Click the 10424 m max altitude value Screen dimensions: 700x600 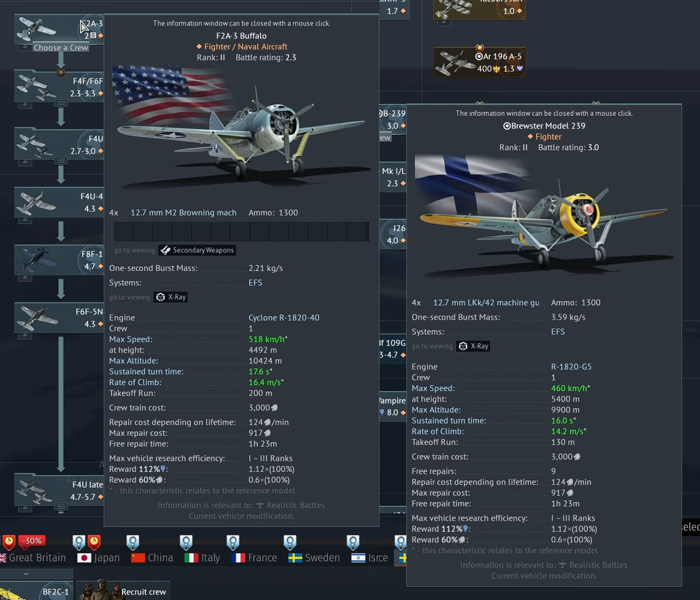click(x=265, y=361)
